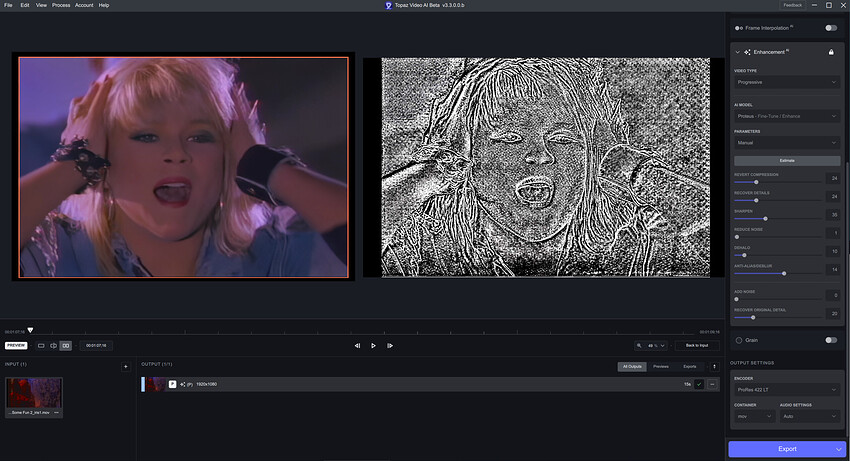This screenshot has width=850, height=461.
Task: Click the Grain circle icon
Action: [738, 340]
